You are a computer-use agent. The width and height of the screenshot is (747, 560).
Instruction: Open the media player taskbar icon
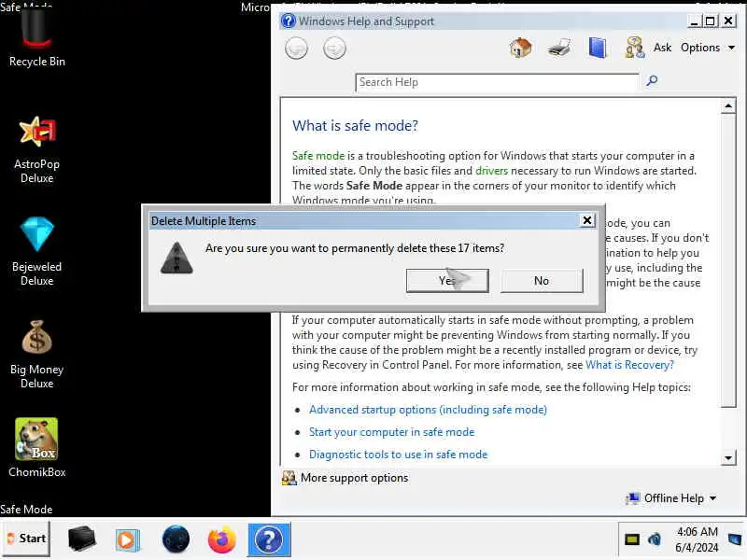[x=127, y=540]
